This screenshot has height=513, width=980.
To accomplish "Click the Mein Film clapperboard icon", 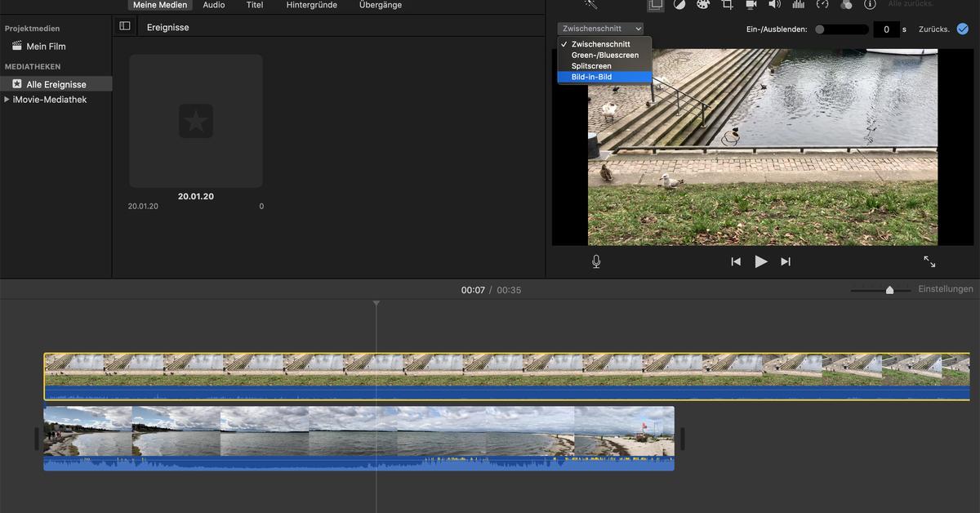I will click(x=16, y=46).
